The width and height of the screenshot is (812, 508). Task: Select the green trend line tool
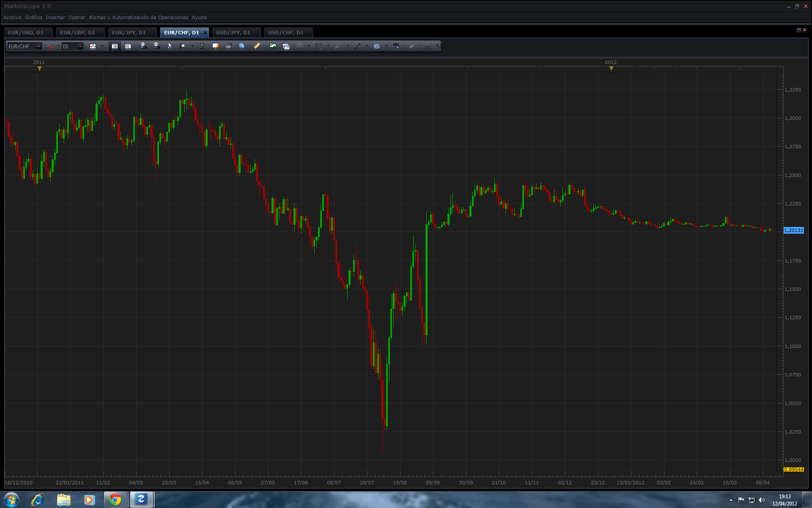coord(357,46)
